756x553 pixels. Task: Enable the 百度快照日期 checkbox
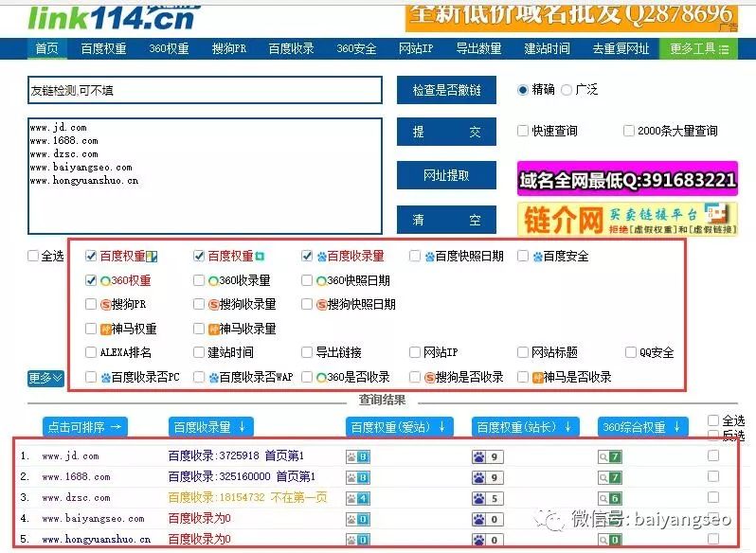pos(415,256)
